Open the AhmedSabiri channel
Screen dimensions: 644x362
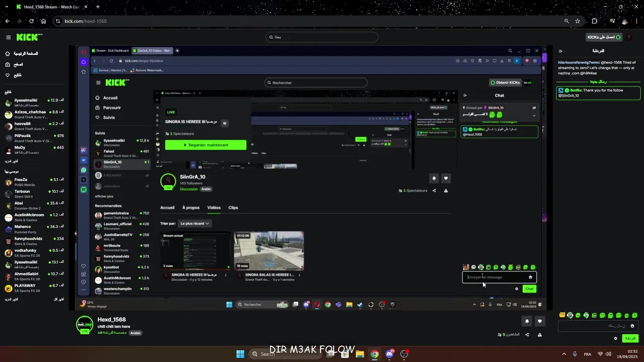click(34, 277)
